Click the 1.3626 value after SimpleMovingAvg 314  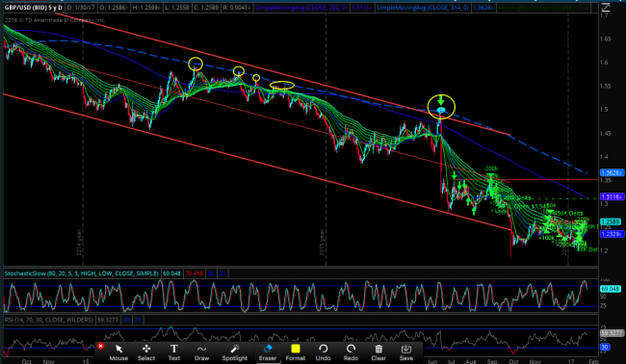[483, 7]
